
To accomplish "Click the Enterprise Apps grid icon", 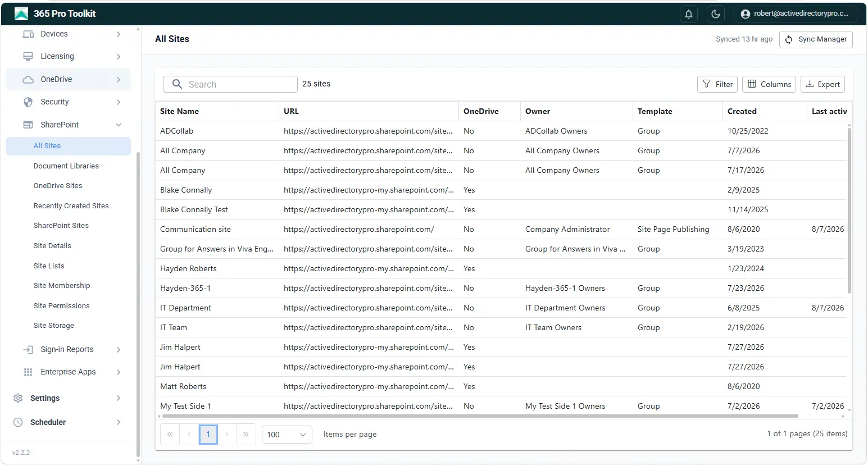I will (x=28, y=372).
